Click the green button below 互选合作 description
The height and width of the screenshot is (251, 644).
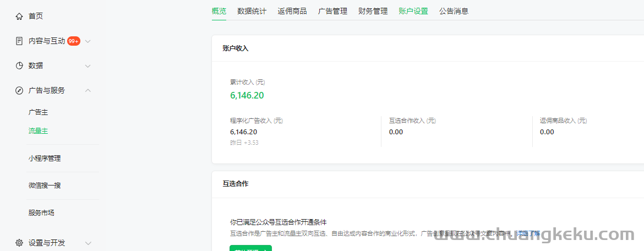tap(250, 248)
